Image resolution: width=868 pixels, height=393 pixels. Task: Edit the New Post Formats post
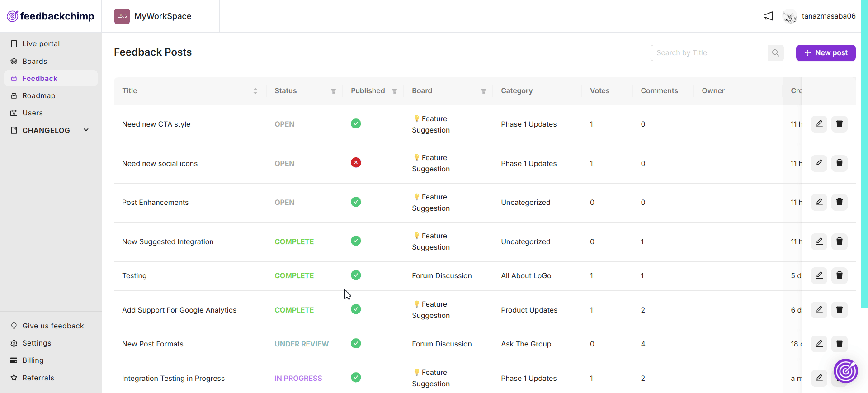(x=819, y=344)
